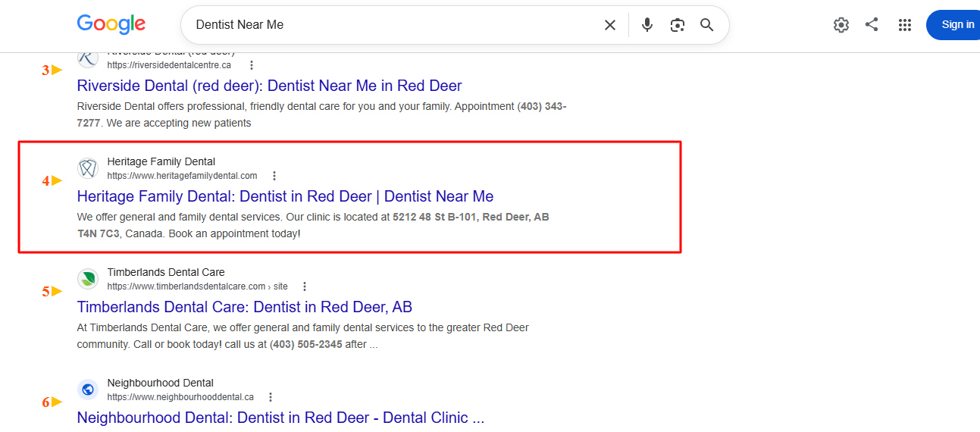Open Google Lens image search icon

tap(677, 25)
